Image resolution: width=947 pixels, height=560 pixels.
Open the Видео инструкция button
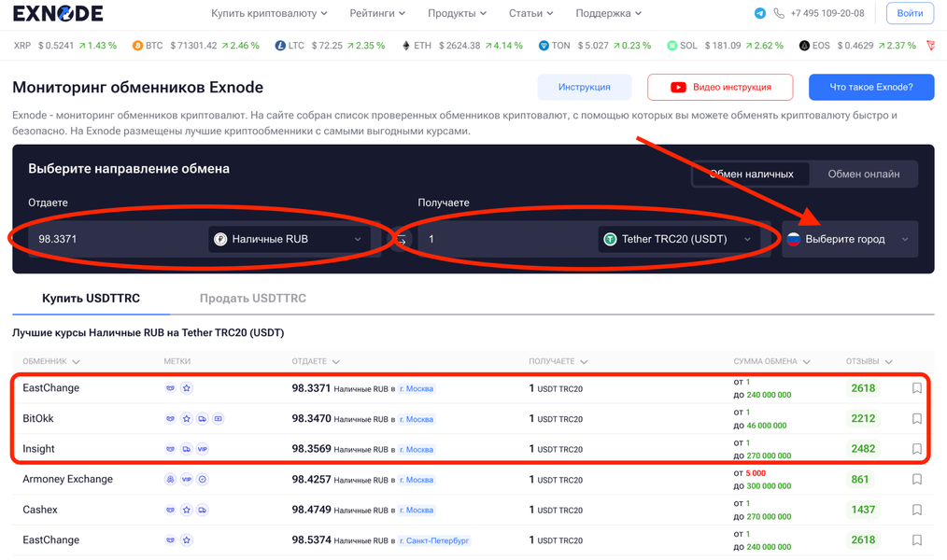[720, 88]
